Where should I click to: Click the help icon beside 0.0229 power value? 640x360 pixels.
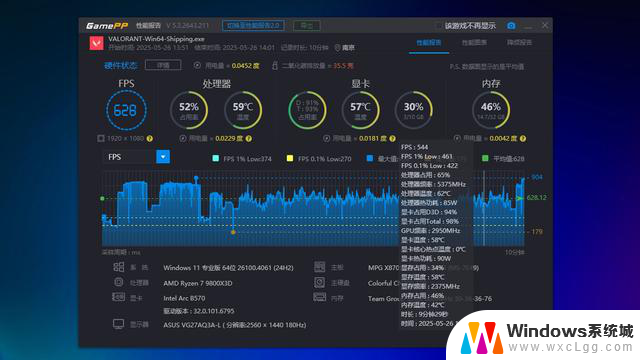(249, 139)
